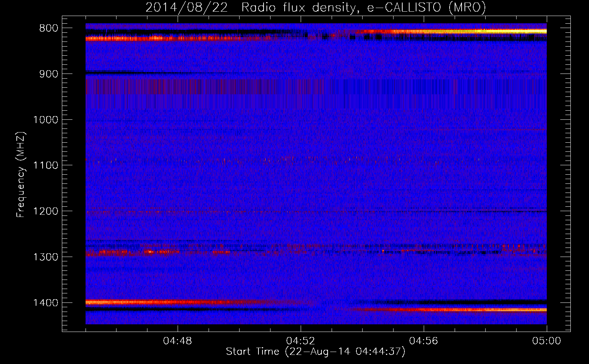
Task: Click the 05:00 time tick label
Action: click(x=547, y=341)
